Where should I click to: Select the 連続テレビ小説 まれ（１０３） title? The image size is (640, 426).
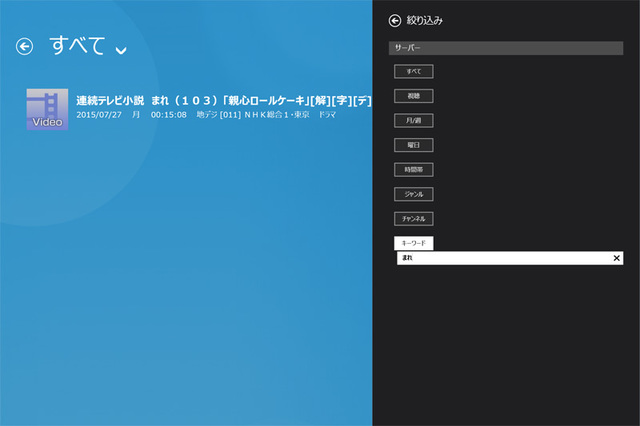[x=224, y=100]
